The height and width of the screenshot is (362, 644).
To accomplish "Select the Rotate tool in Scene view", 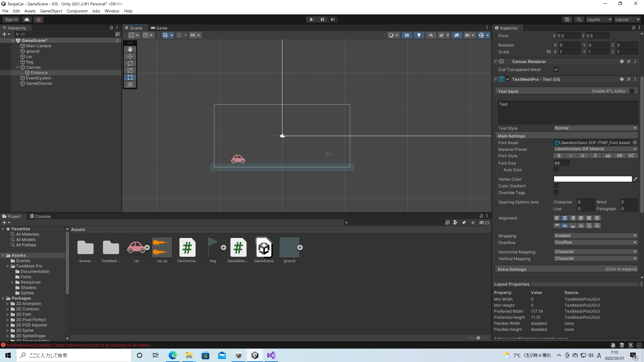I will click(x=130, y=63).
